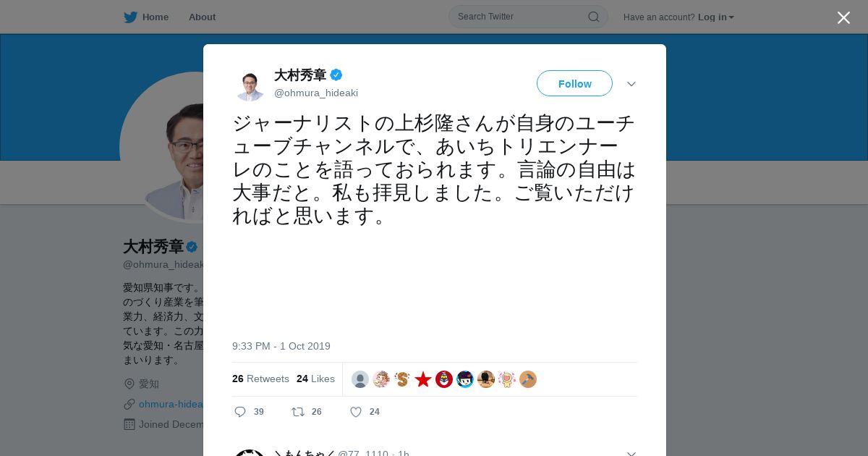Open the @ohmura_hideaki handle link
This screenshot has height=456, width=868.
pos(316,93)
